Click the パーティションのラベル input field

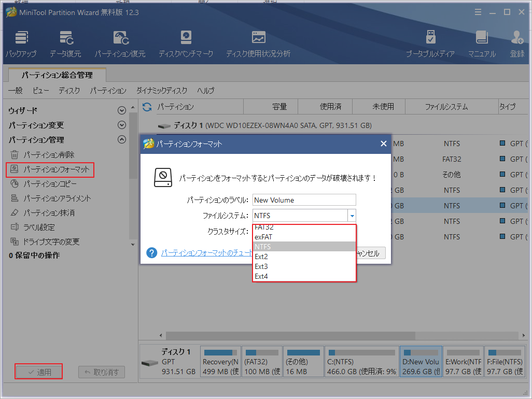click(304, 199)
